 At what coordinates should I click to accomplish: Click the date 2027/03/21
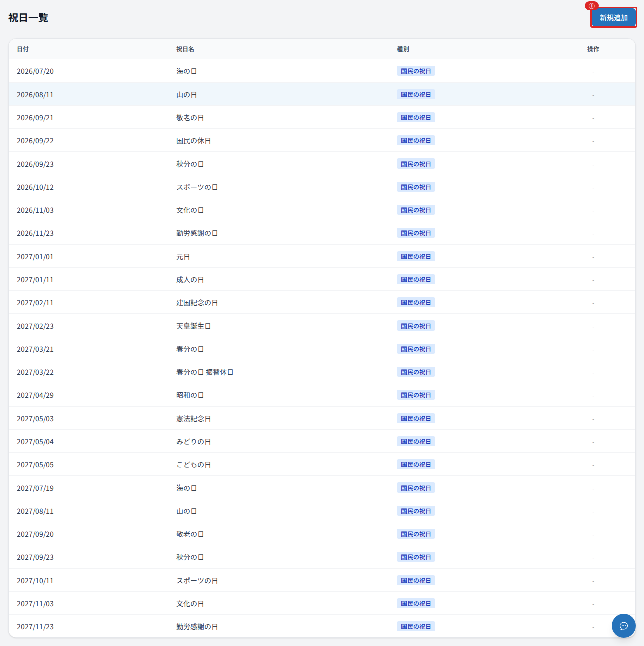click(35, 349)
